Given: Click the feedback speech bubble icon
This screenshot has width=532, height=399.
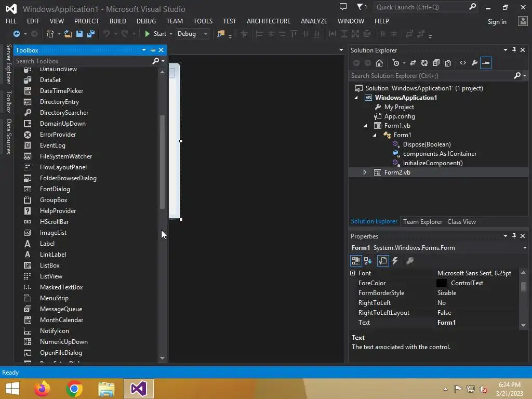Looking at the screenshot, I should [343, 7].
